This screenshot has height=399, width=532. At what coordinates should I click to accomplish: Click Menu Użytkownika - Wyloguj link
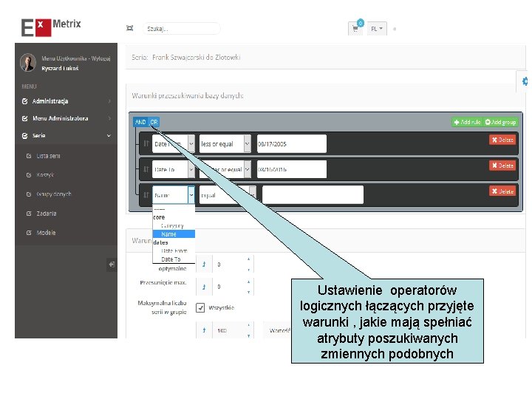pyautogui.click(x=76, y=58)
